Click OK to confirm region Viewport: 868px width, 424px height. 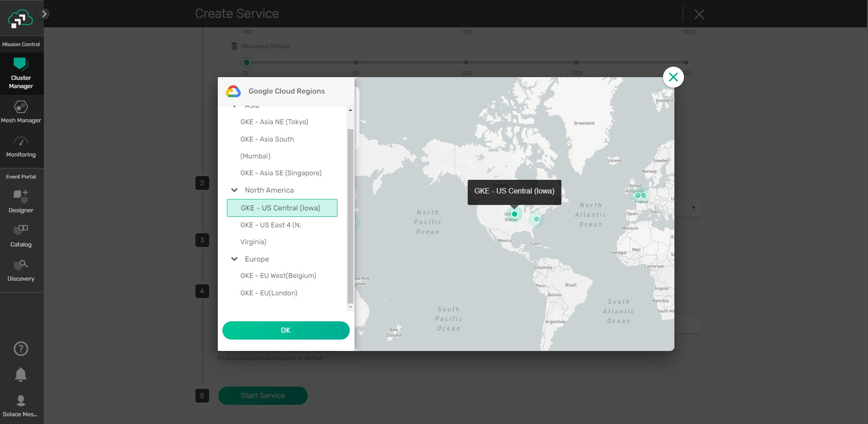coord(286,330)
